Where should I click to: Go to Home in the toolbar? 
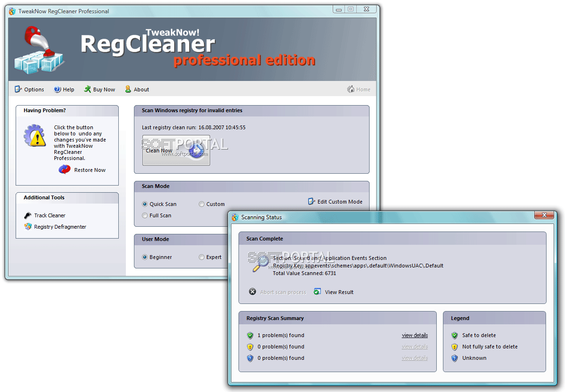coord(359,89)
